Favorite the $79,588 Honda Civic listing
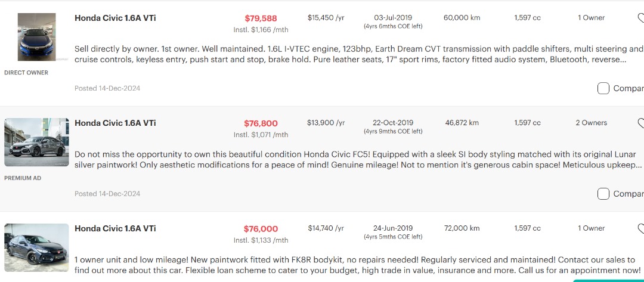Viewport: 644px width, 282px height. click(641, 18)
